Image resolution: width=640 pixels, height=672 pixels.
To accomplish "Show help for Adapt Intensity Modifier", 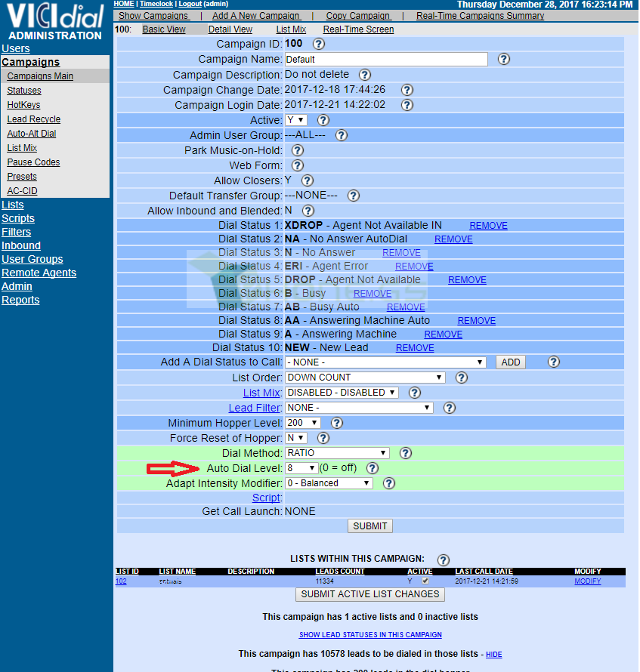I will (388, 483).
